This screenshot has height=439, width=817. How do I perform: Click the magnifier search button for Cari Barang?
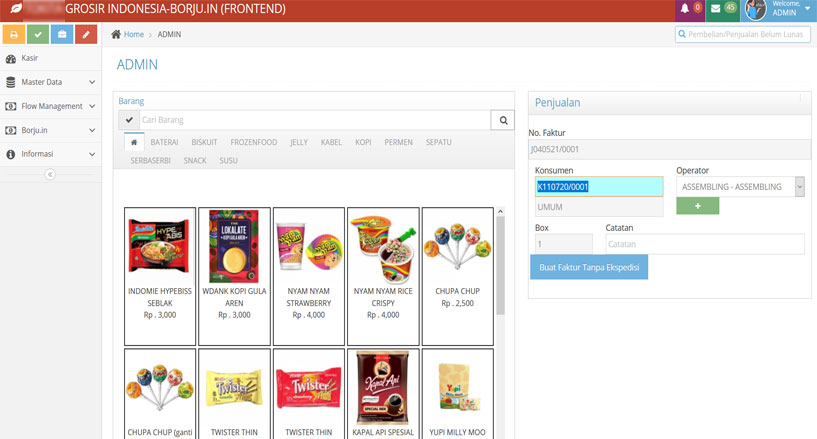coord(503,120)
